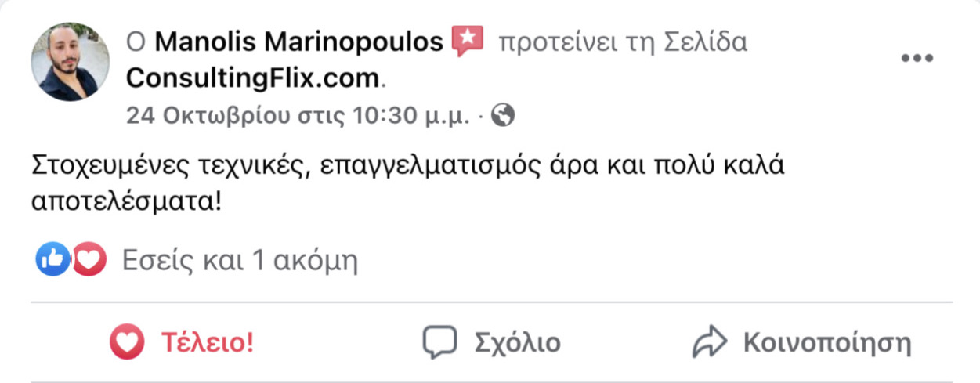The height and width of the screenshot is (383, 980).
Task: Click the speech bubble comment icon
Action: [x=439, y=343]
